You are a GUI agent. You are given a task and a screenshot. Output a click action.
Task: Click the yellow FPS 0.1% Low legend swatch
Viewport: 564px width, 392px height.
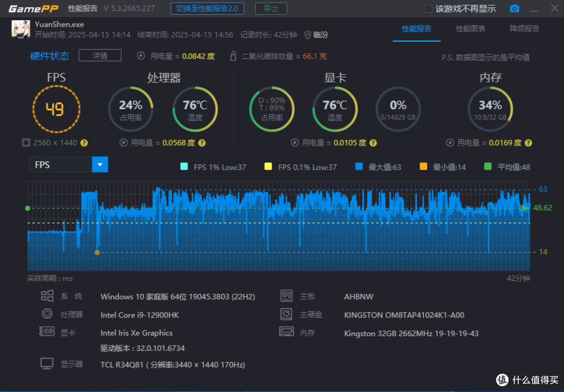pos(268,167)
